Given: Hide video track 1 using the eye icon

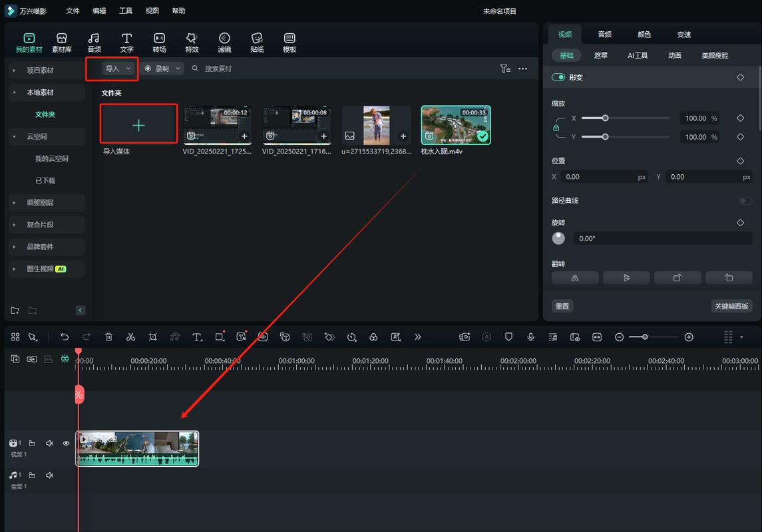Looking at the screenshot, I should 66,443.
